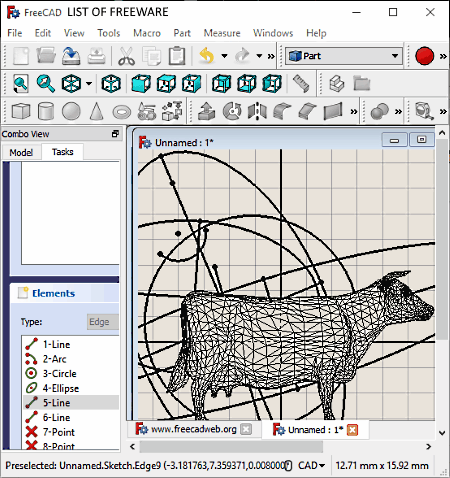Close the www.freecadweb.org tab

tap(246, 429)
